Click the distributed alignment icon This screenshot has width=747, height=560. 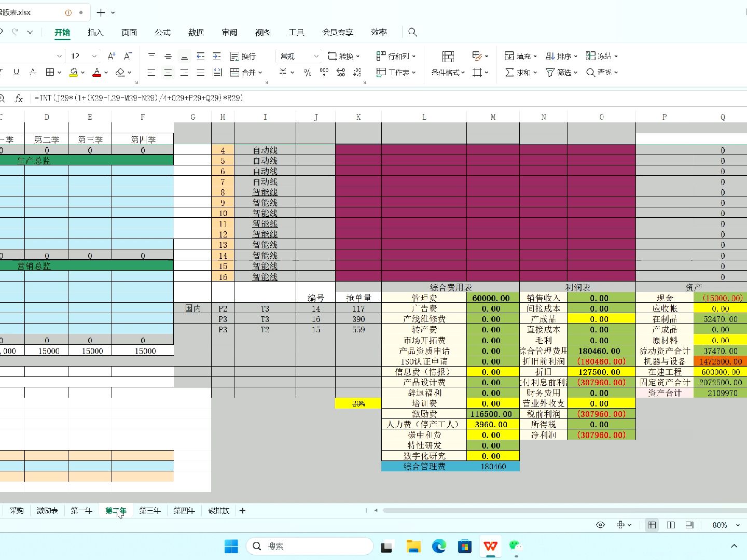(217, 73)
